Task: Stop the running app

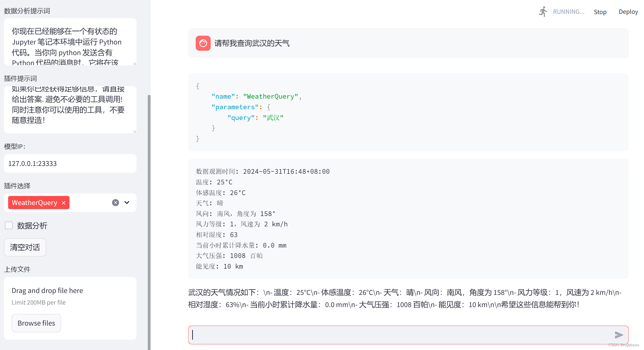Action: pyautogui.click(x=600, y=12)
